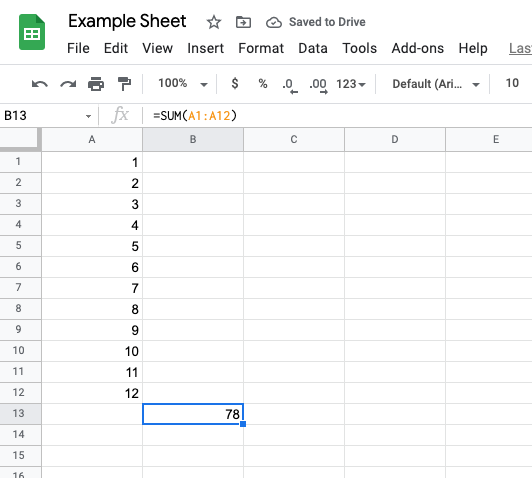Click the Increase decimal places icon

318,85
